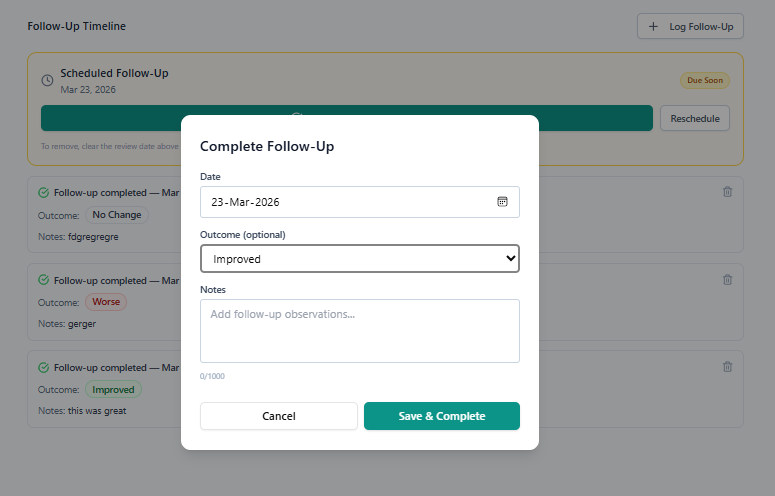
Task: Click the check icon on Worse entry
Action: 43,281
